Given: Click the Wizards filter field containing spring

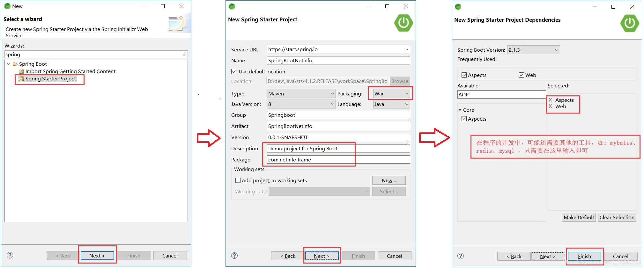Looking at the screenshot, I should tap(96, 55).
